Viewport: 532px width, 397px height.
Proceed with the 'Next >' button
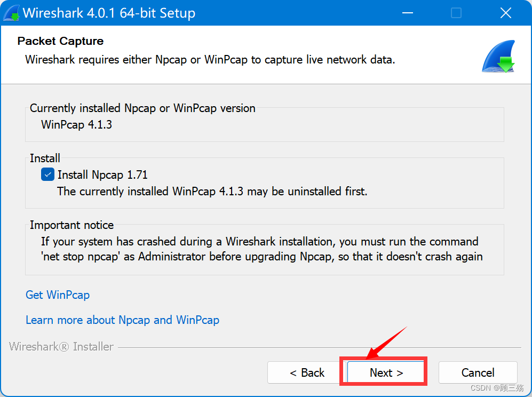point(386,372)
